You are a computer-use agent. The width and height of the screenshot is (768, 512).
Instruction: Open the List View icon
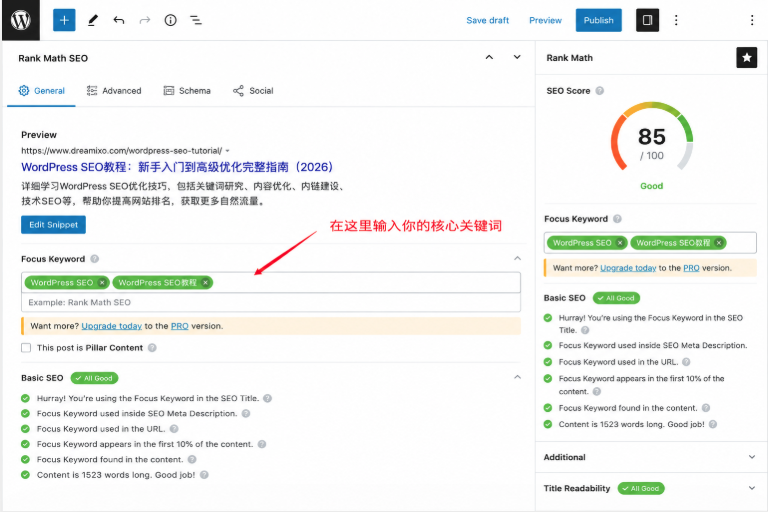pos(196,20)
